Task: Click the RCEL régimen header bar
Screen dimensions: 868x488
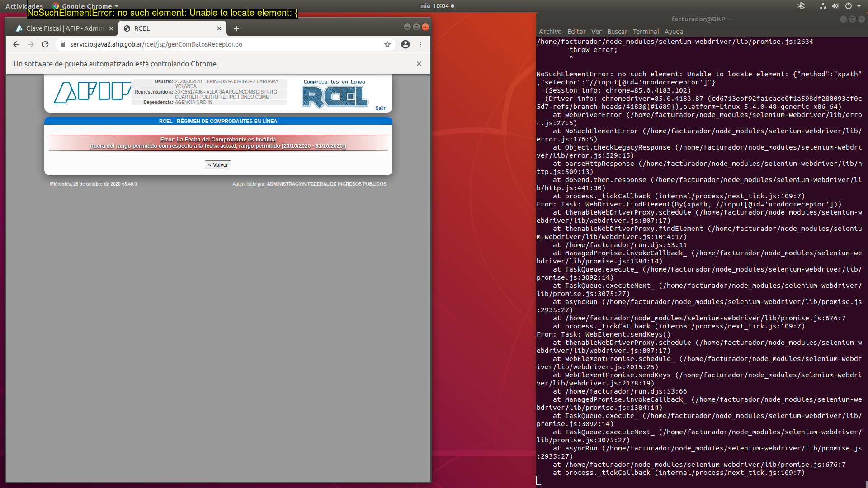Action: click(x=218, y=121)
